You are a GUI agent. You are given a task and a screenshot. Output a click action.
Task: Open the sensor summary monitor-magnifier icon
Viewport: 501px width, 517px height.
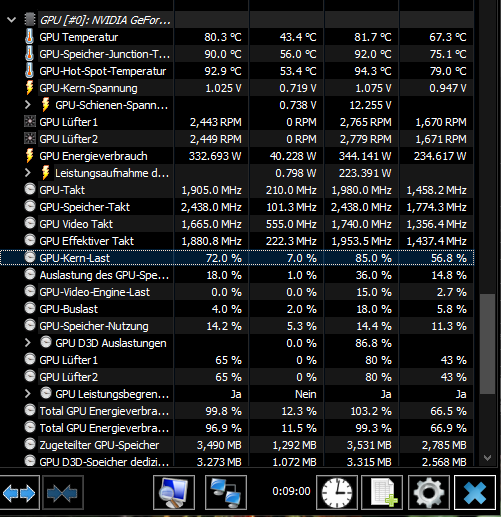pos(174,492)
